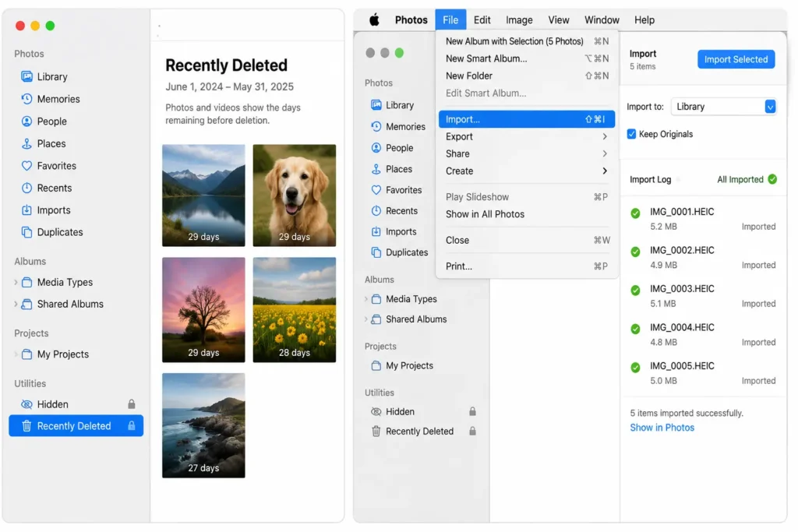This screenshot has height=532, width=798.
Task: Expand Media Types in right window sidebar
Action: pyautogui.click(x=365, y=299)
